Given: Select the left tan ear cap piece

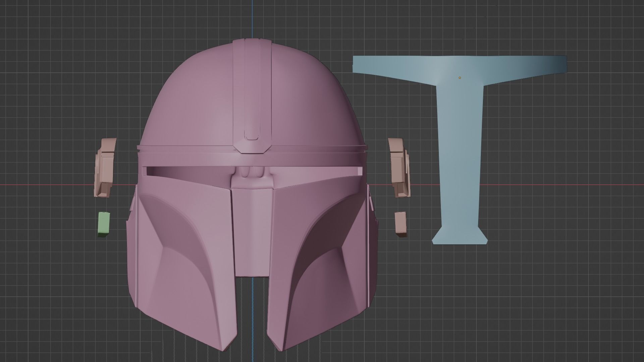Looking at the screenshot, I should [105, 168].
